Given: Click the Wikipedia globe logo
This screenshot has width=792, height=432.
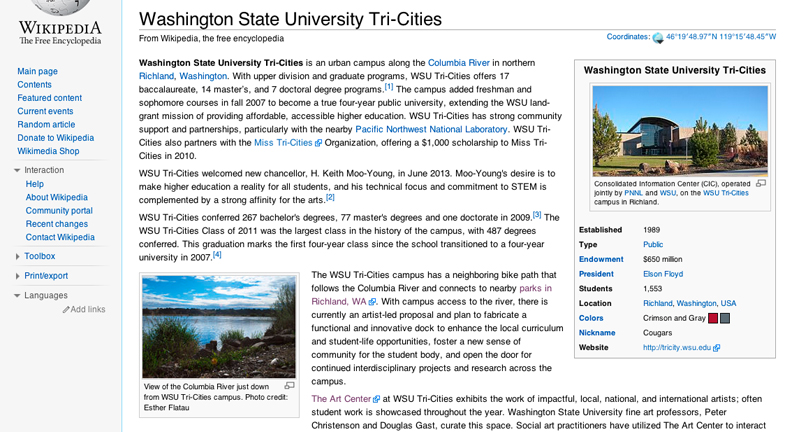Looking at the screenshot, I should coord(61,7).
